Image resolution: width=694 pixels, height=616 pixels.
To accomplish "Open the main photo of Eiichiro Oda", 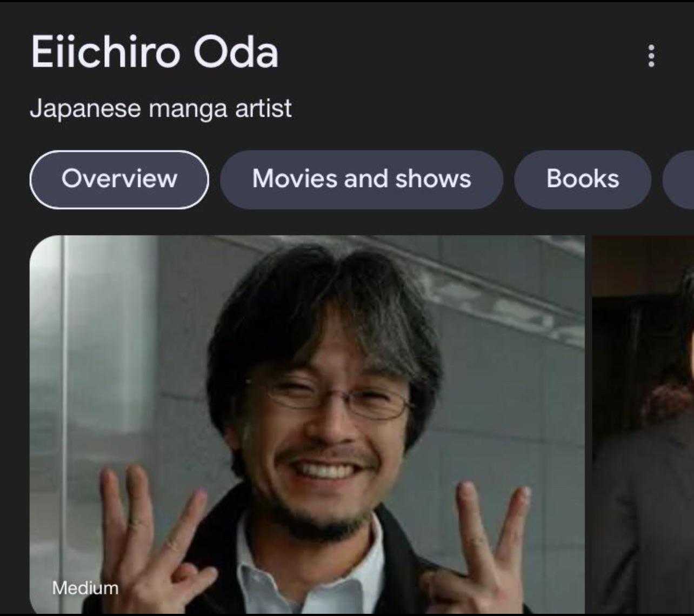I will coord(307,424).
